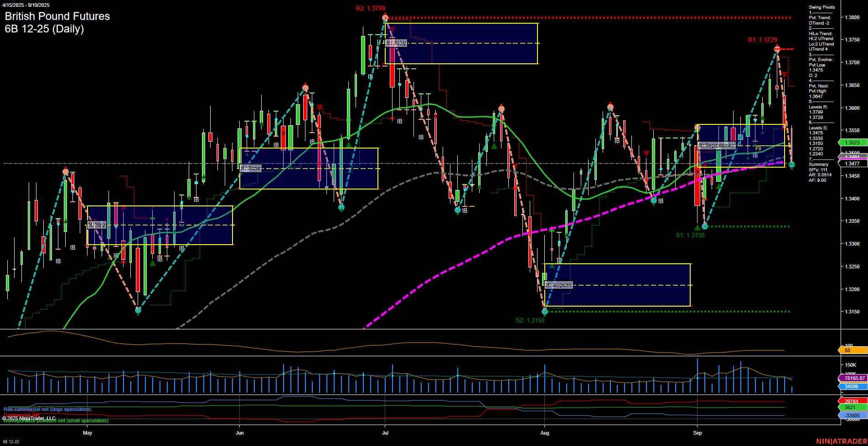Select the S1: 1.3338 support label
The width and height of the screenshot is (868, 446).
click(690, 236)
